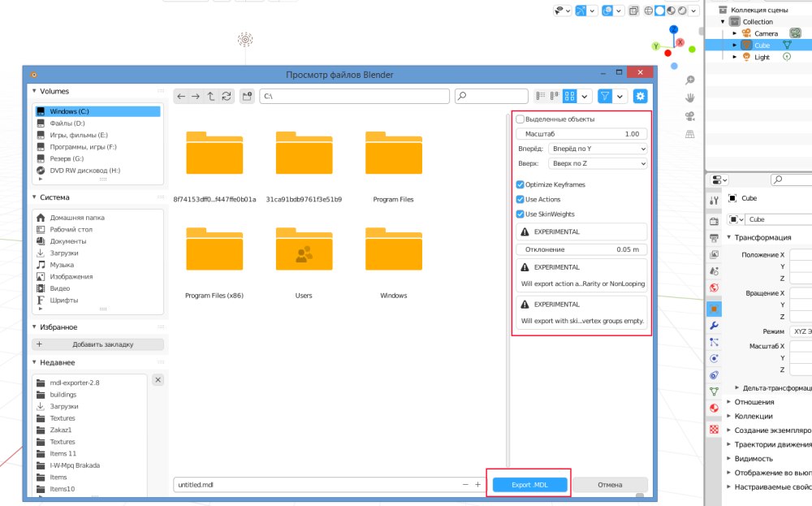
Task: Refresh the file list
Action: (227, 97)
